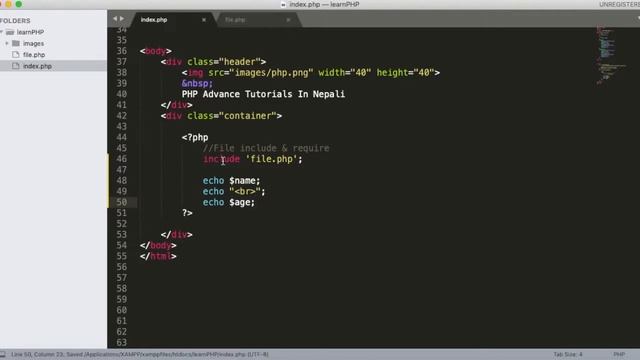Go to previous tab using left arrow

115,19
